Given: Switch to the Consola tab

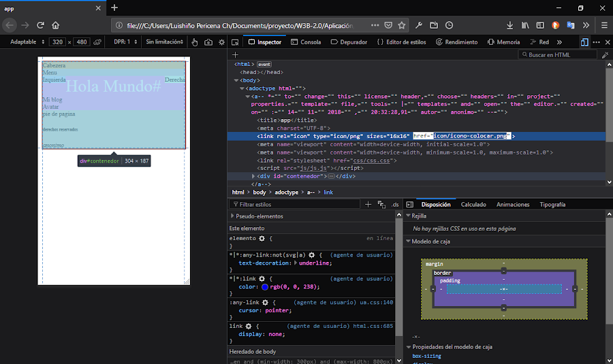Looking at the screenshot, I should coord(306,42).
